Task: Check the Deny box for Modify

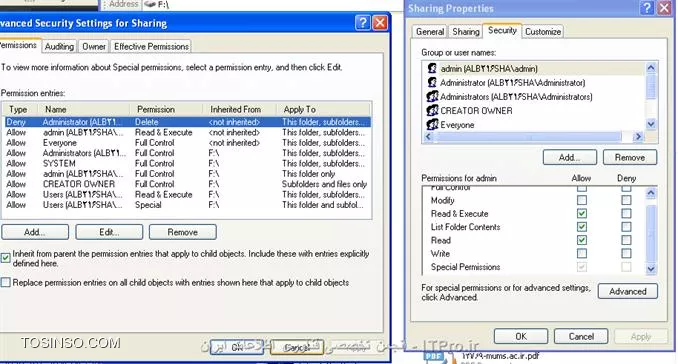Action: pos(626,200)
